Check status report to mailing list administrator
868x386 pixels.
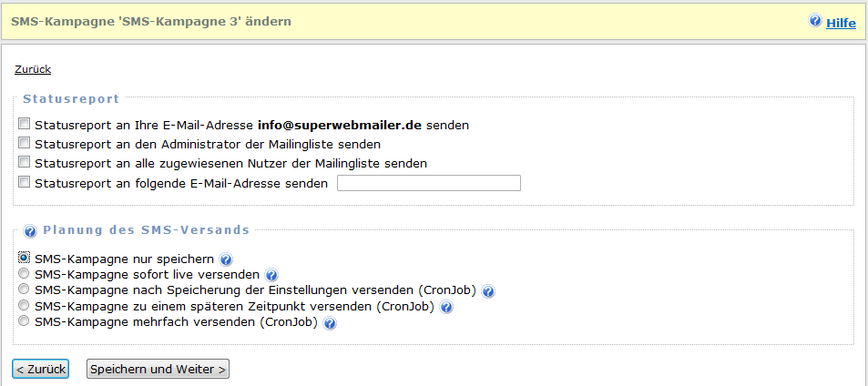click(25, 144)
